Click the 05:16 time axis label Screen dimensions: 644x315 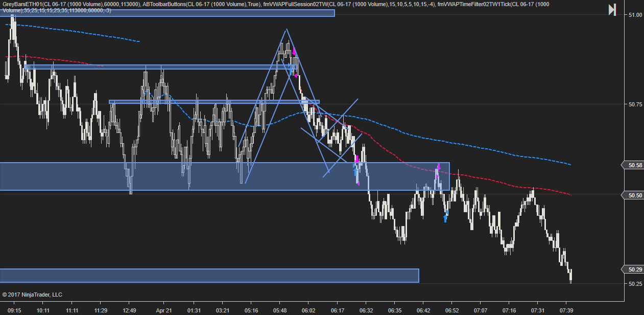click(x=251, y=310)
